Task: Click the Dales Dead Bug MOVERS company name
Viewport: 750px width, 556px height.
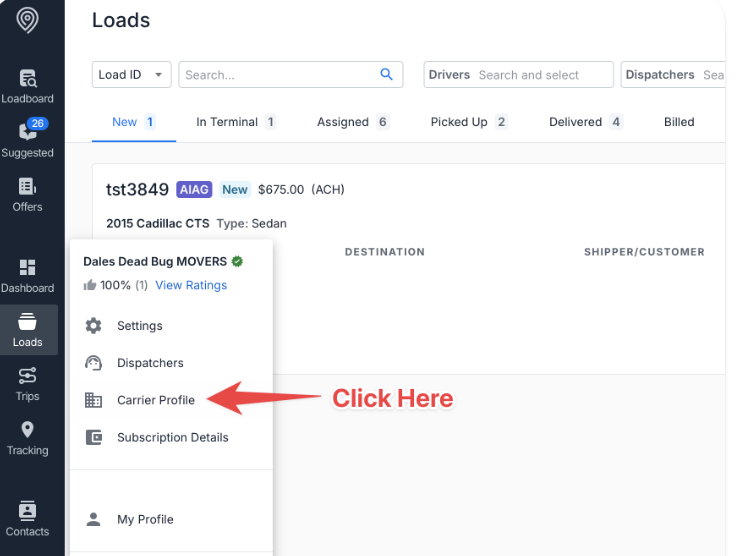Action: [155, 261]
